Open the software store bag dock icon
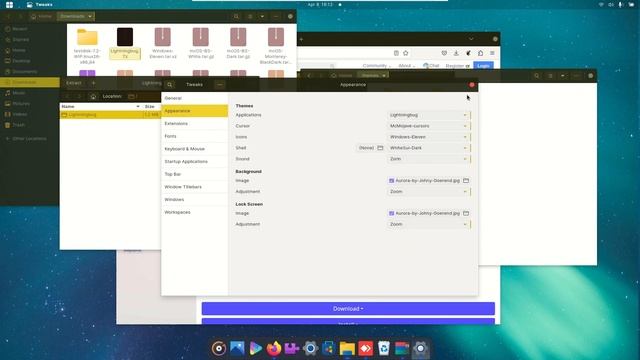 (329, 348)
